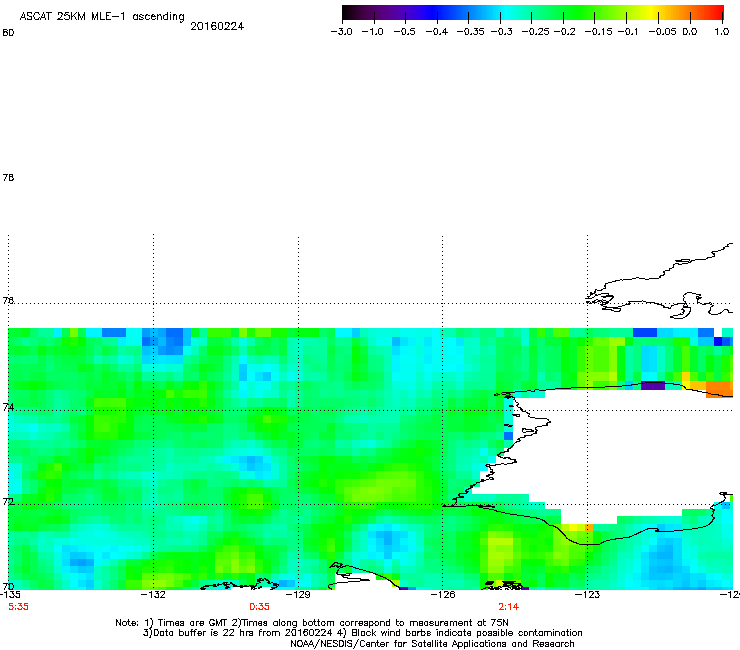Click the latitude label 74
Viewport: 740px width, 650px height.
pyautogui.click(x=8, y=407)
